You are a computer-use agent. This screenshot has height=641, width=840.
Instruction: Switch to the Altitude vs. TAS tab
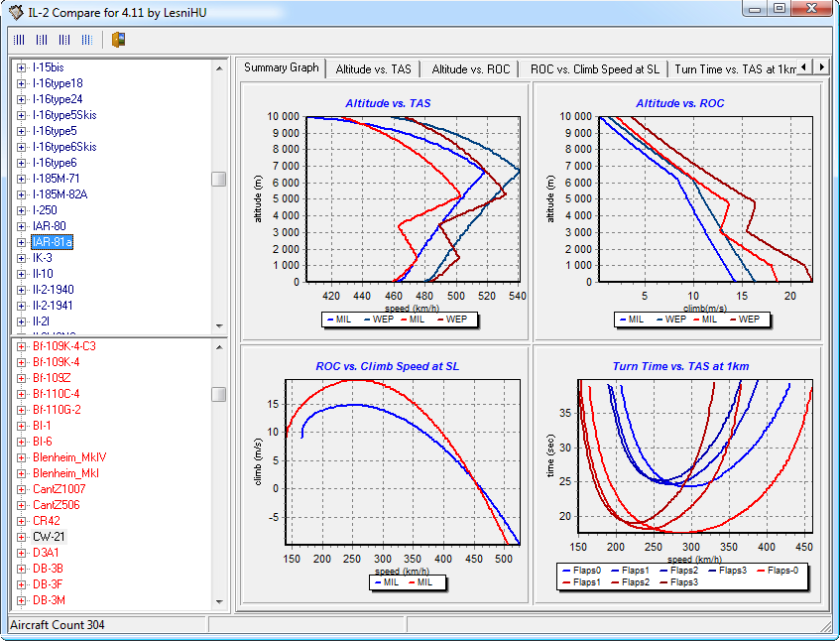[373, 68]
